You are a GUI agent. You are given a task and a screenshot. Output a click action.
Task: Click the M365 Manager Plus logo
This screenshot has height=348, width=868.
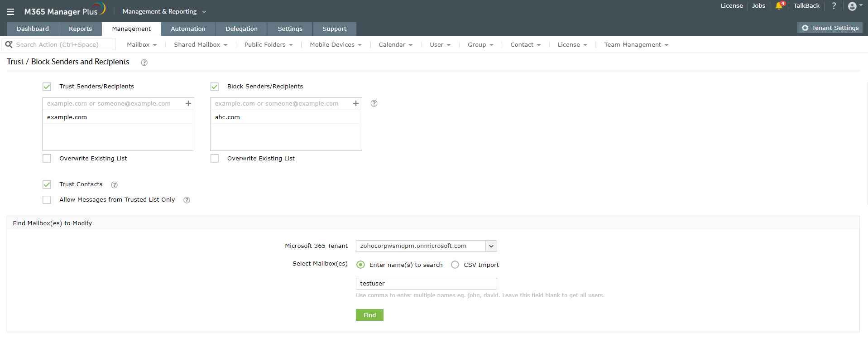point(65,10)
